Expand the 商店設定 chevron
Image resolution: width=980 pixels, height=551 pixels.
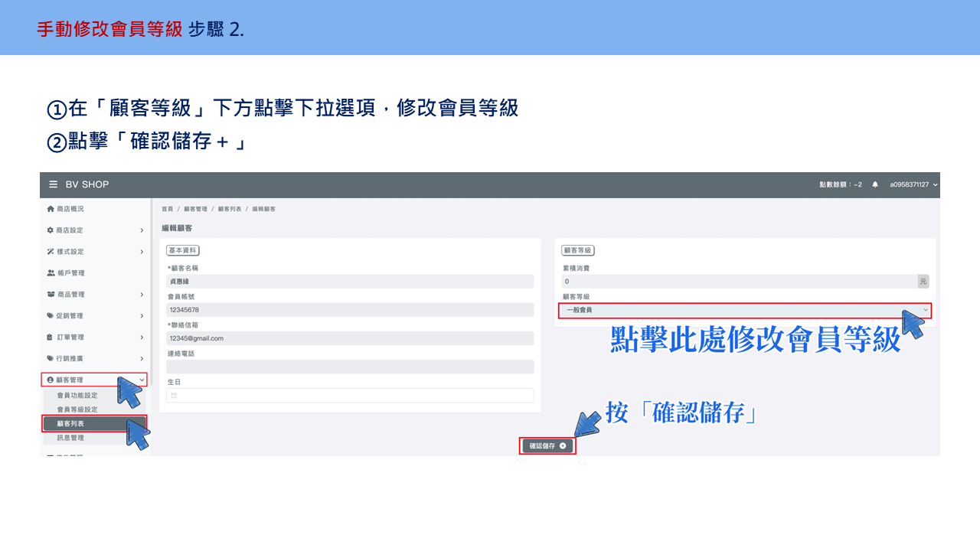[x=142, y=230]
